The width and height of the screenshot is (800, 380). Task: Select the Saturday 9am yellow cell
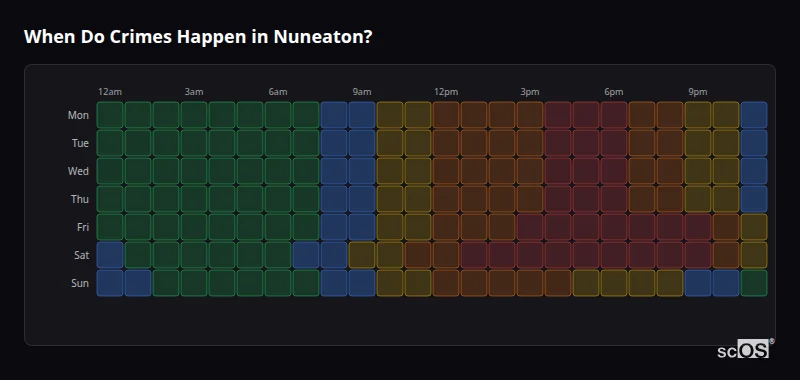tap(362, 255)
